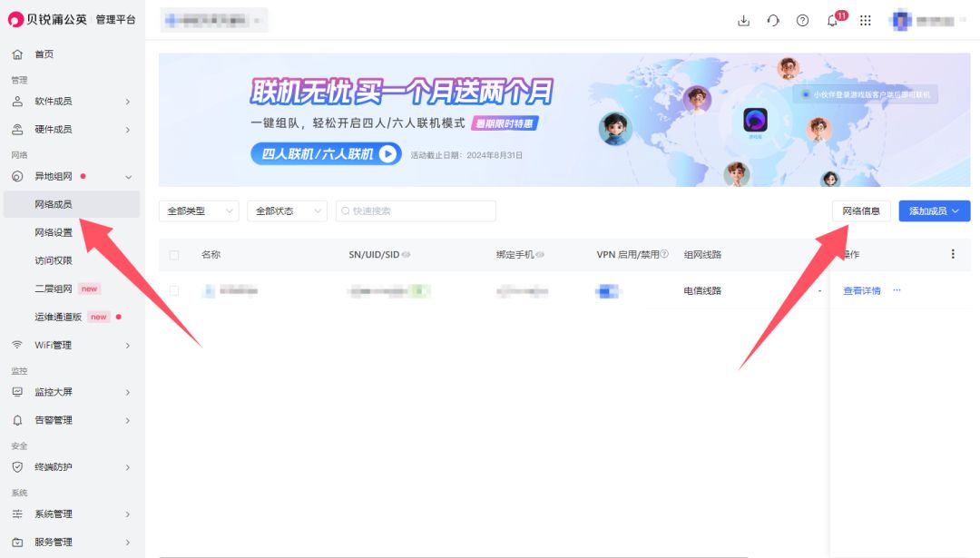Open the help question mark icon

[x=802, y=21]
